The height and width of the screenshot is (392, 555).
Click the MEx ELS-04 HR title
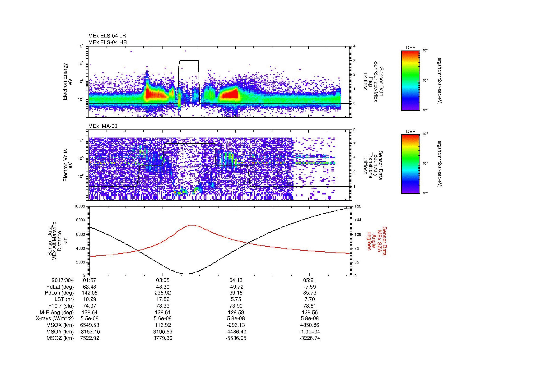[x=107, y=42]
